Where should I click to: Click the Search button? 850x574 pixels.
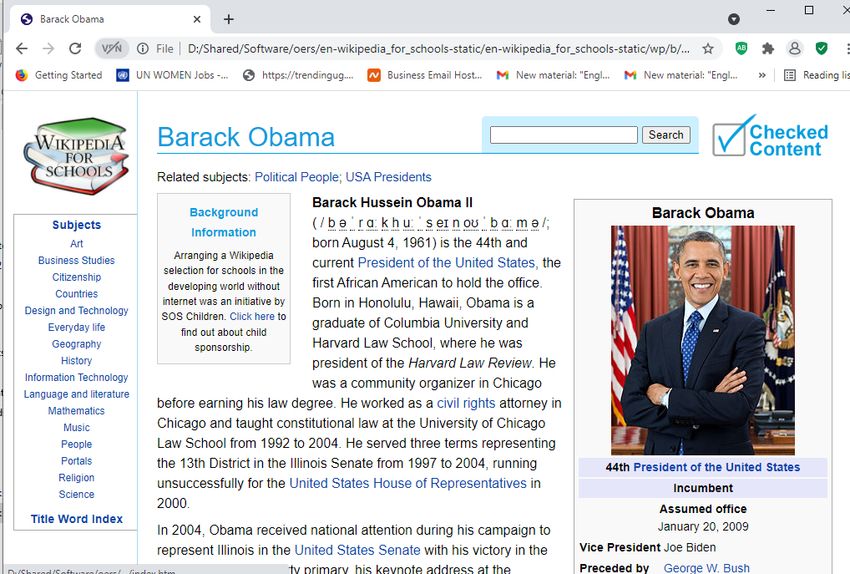(666, 135)
